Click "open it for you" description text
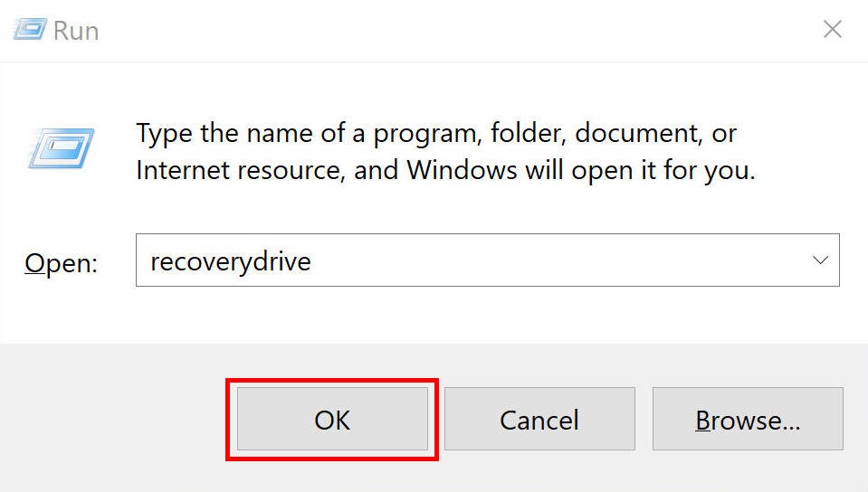 663,170
